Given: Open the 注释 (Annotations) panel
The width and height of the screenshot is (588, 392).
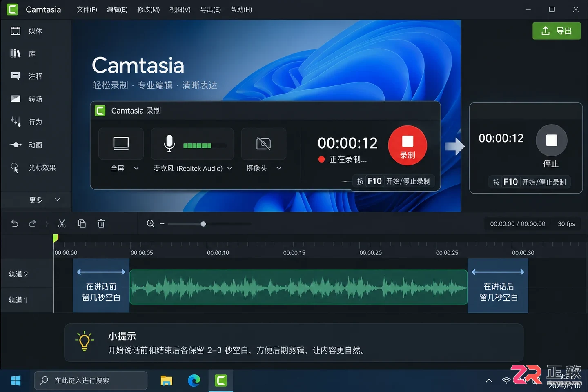Looking at the screenshot, I should pyautogui.click(x=27, y=76).
